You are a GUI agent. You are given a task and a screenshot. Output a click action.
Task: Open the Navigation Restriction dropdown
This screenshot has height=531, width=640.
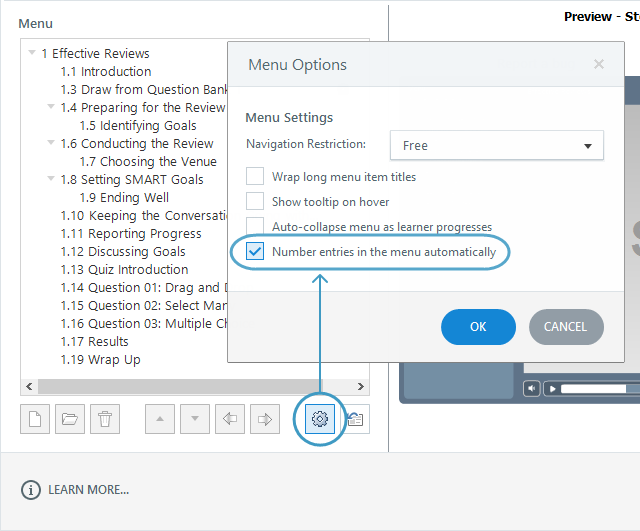tap(496, 145)
